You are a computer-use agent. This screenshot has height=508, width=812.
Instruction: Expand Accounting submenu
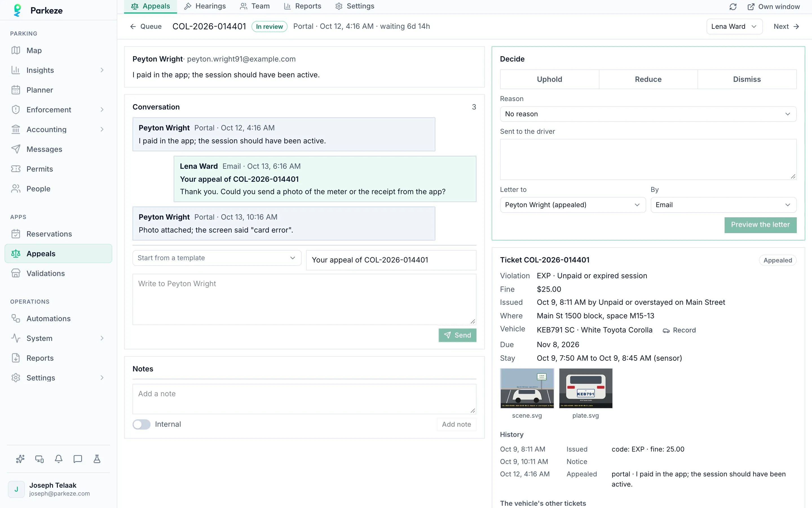click(x=58, y=129)
